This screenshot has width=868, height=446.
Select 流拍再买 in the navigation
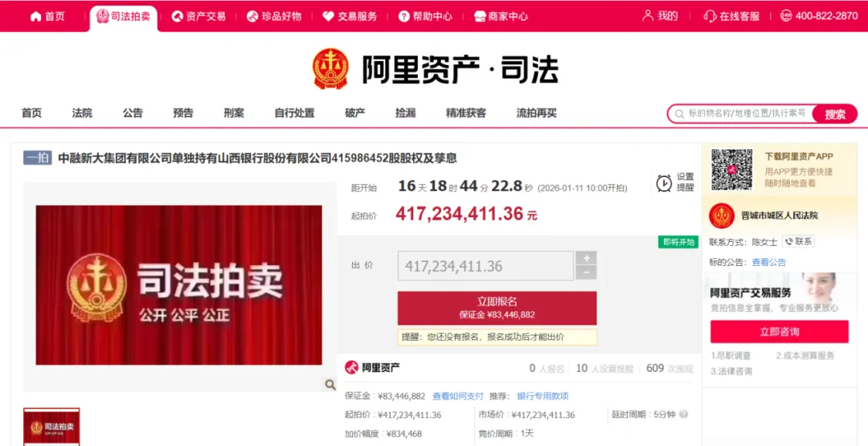[536, 113]
